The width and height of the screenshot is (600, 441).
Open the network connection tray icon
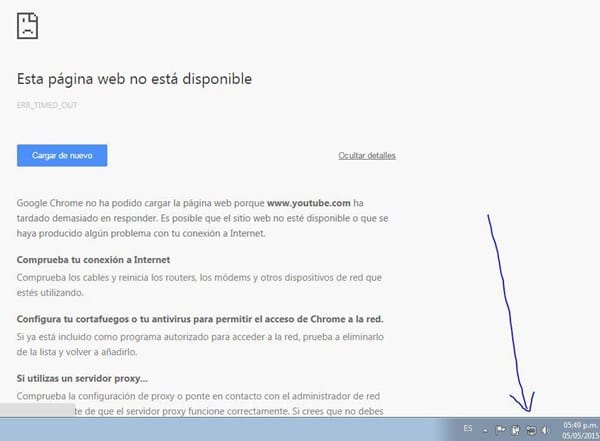coord(531,430)
